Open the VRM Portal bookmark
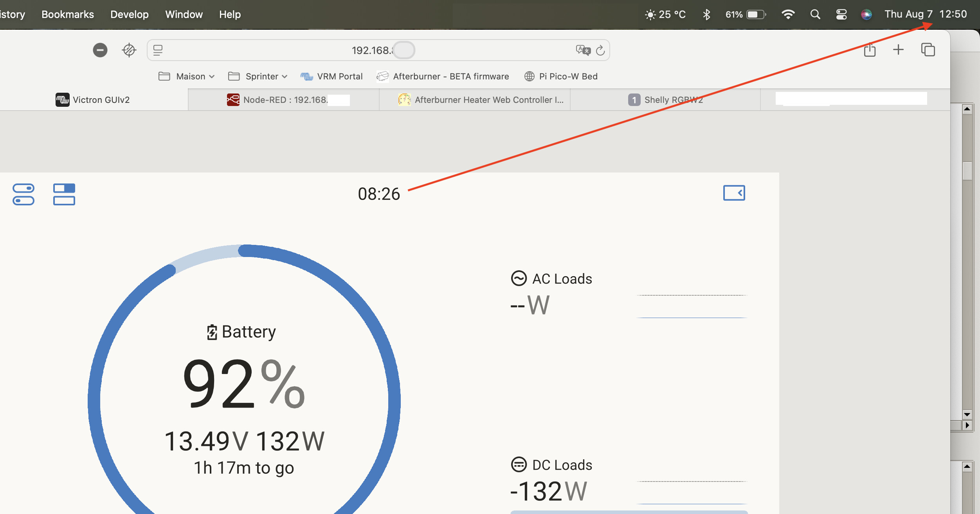This screenshot has width=980, height=514. click(331, 76)
